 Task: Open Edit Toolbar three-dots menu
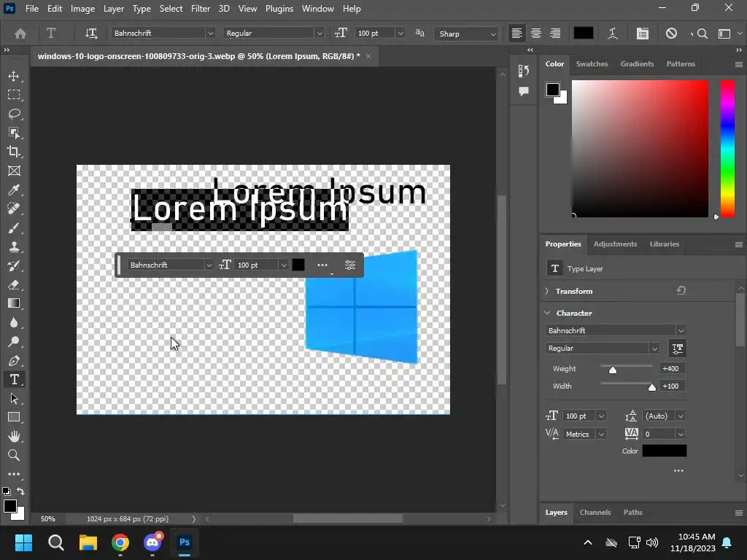click(x=14, y=474)
